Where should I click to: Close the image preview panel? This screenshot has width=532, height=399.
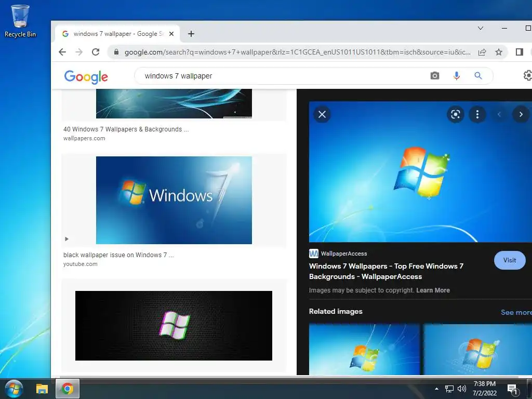[x=322, y=114]
